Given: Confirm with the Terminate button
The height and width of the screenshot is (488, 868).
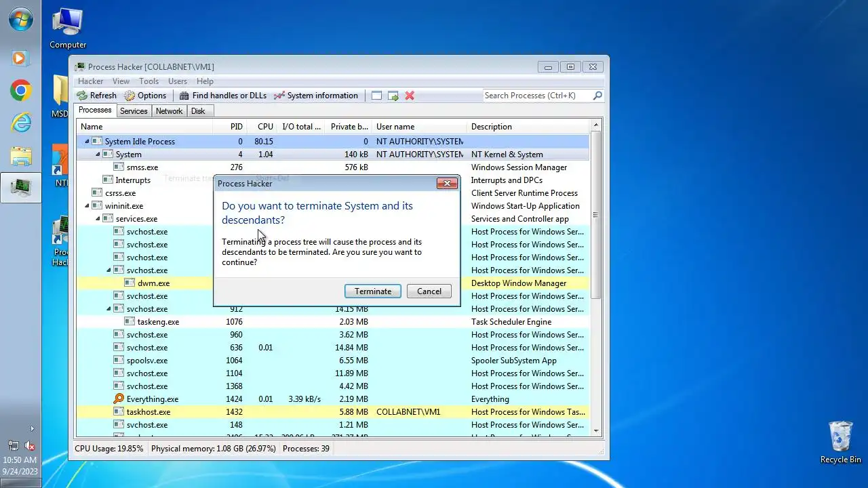Looking at the screenshot, I should [x=373, y=291].
